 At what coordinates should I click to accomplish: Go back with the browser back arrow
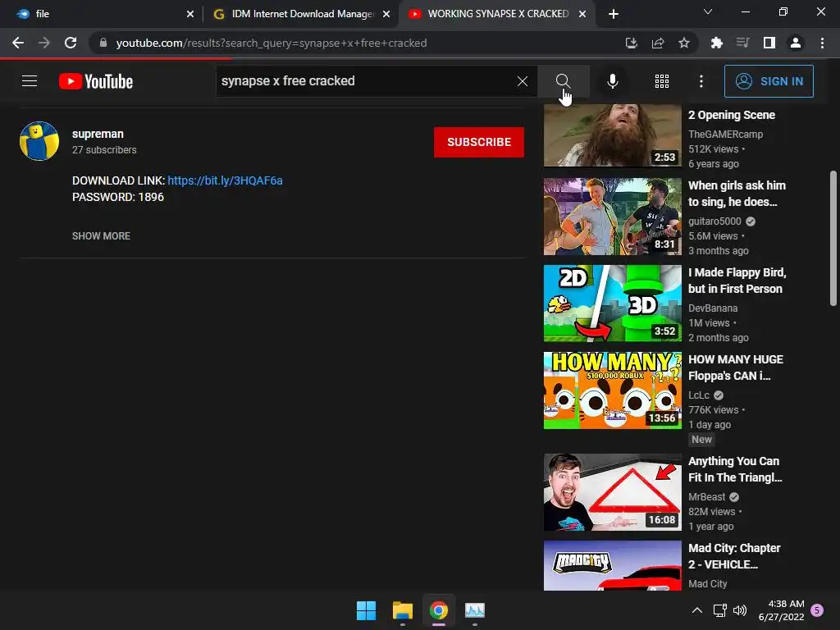[18, 43]
